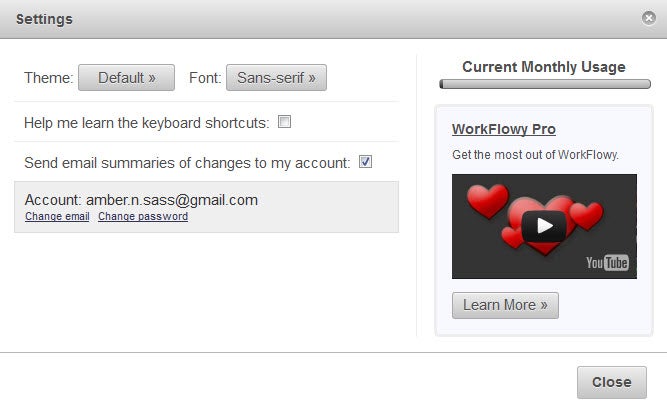Click a red heart in the video thumbnail
The image size is (667, 410).
(487, 200)
